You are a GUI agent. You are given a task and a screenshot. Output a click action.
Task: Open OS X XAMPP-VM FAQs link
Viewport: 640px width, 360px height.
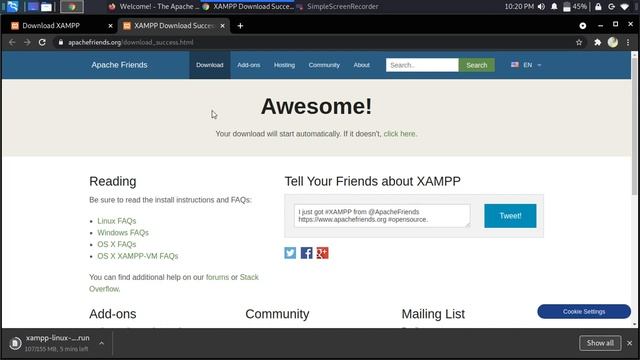(x=138, y=256)
